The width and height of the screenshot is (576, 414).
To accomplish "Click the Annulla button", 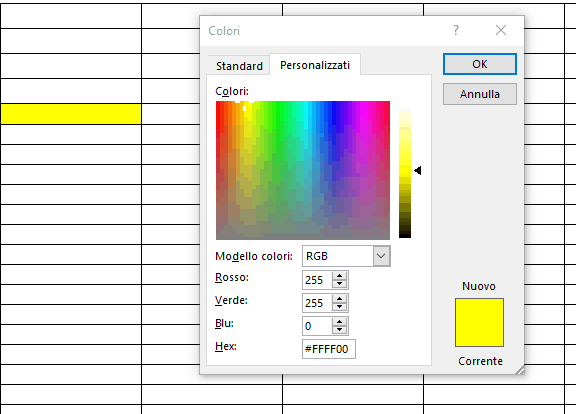I will point(480,94).
